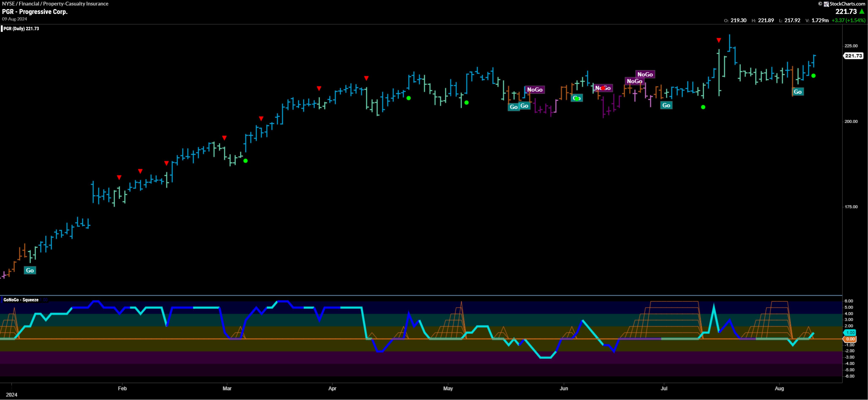The height and width of the screenshot is (400, 868).
Task: Click the cyan 1.00 oscillator value tag
Action: click(x=850, y=332)
